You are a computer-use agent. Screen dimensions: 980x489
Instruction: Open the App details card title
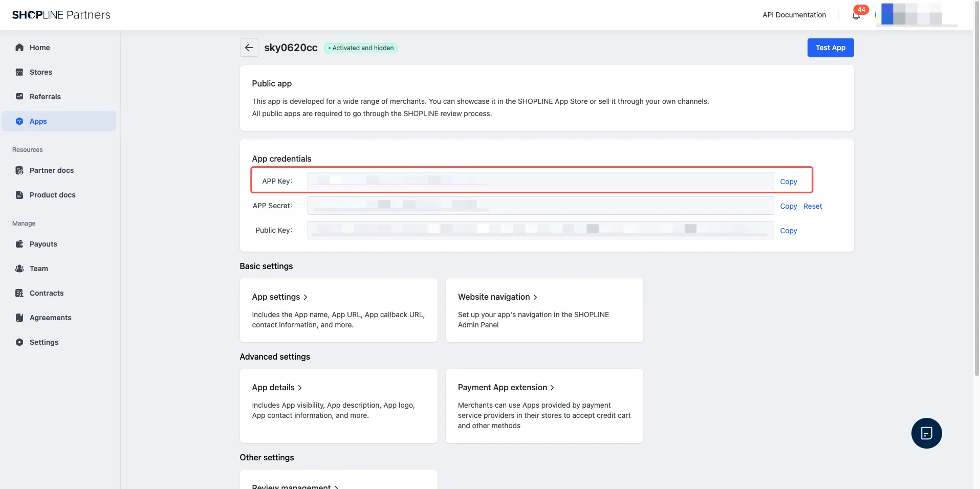click(273, 388)
